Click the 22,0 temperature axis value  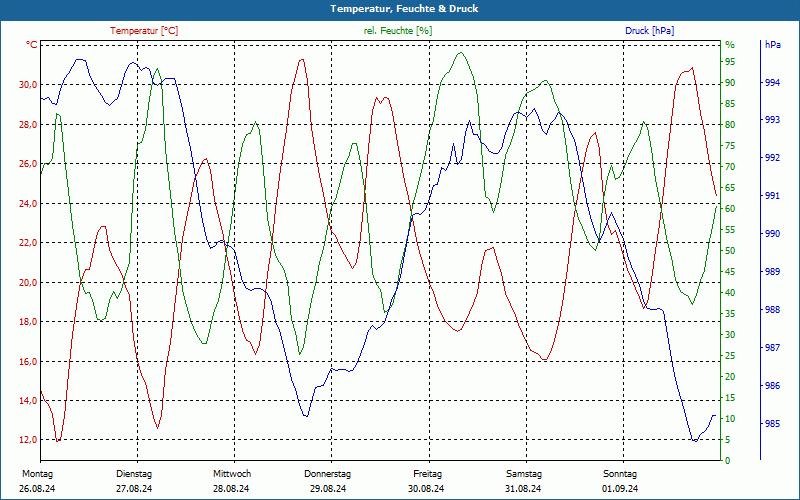[28, 243]
